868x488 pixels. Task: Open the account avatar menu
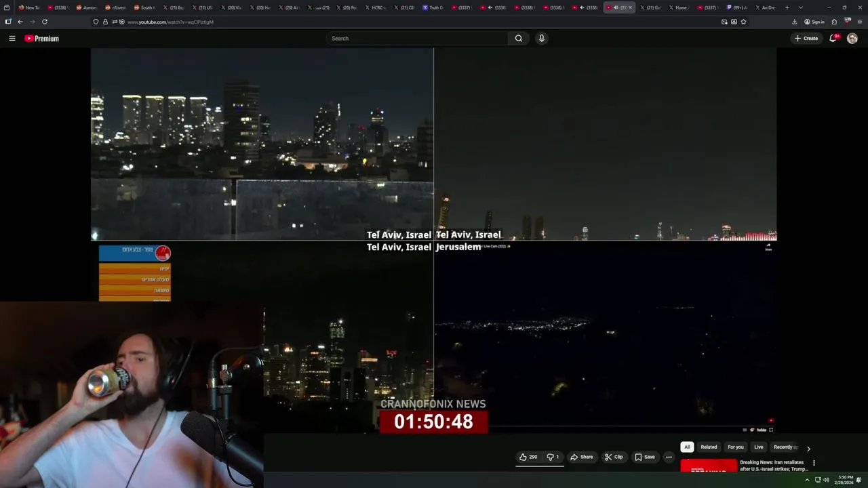[852, 39]
